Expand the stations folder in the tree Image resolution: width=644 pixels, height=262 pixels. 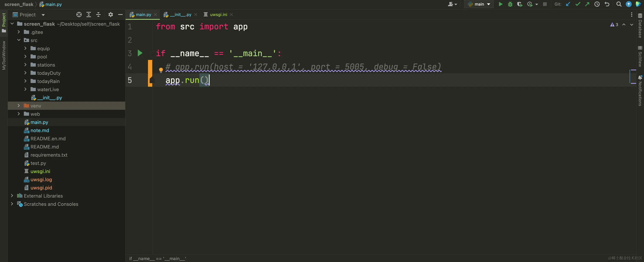pyautogui.click(x=25, y=65)
